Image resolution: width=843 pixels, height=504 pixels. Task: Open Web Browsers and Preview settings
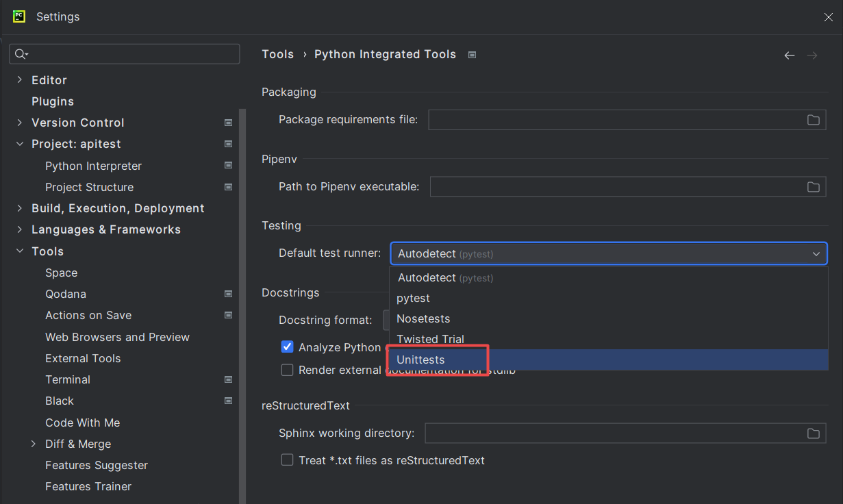tap(117, 337)
